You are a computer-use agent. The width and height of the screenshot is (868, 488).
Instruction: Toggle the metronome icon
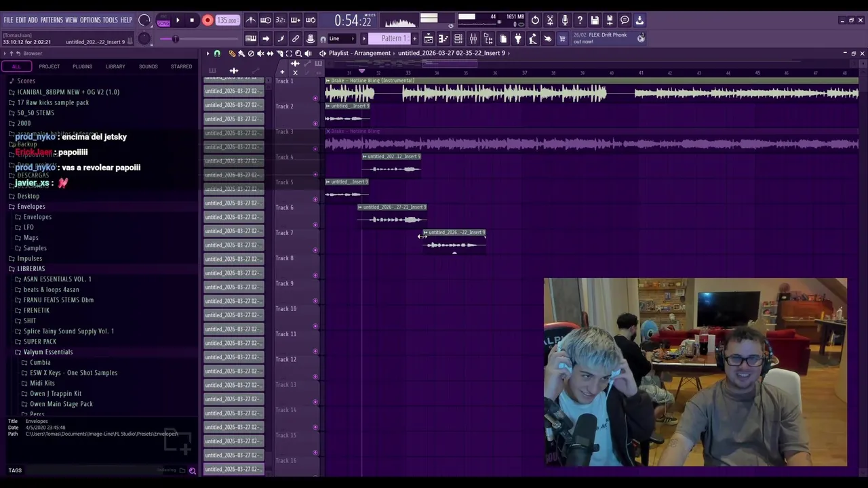point(252,20)
